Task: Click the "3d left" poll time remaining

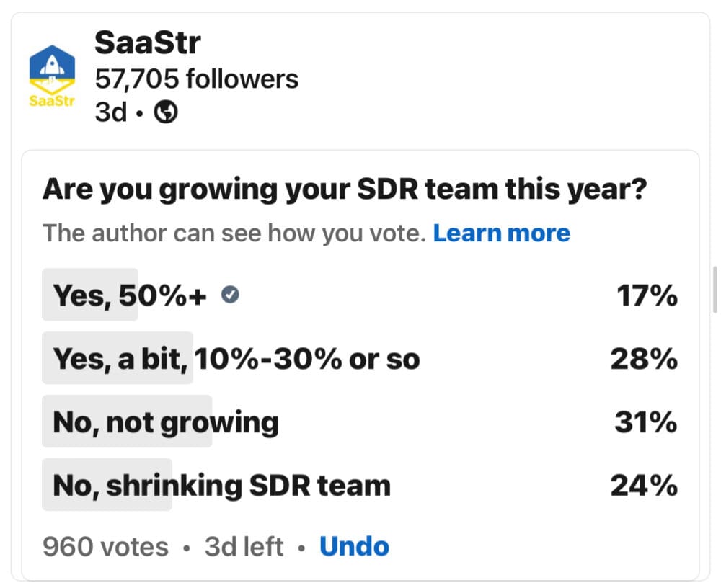Action: pos(244,547)
